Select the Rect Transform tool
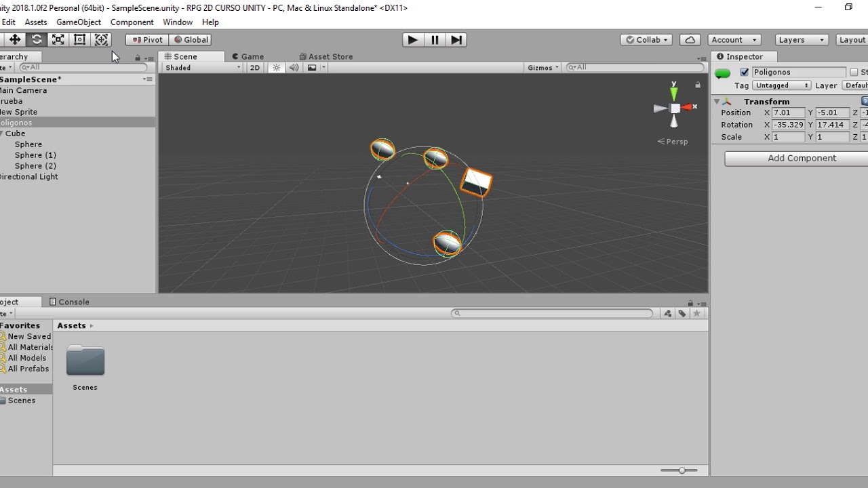The height and width of the screenshot is (488, 868). click(79, 40)
